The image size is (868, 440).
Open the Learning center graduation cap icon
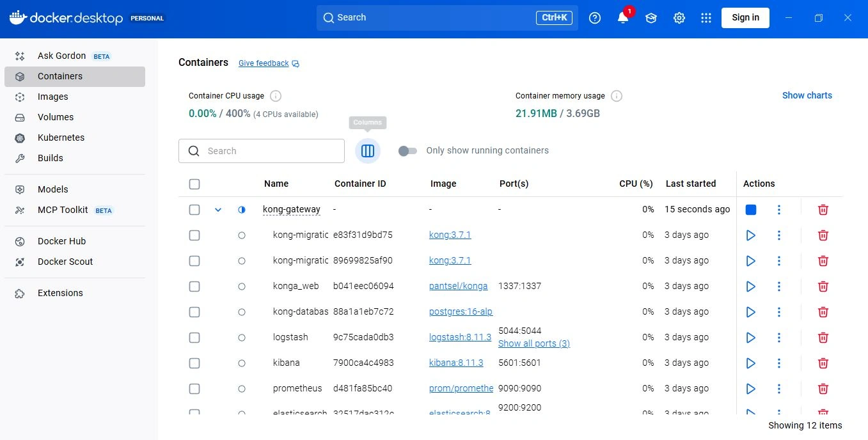pos(651,18)
